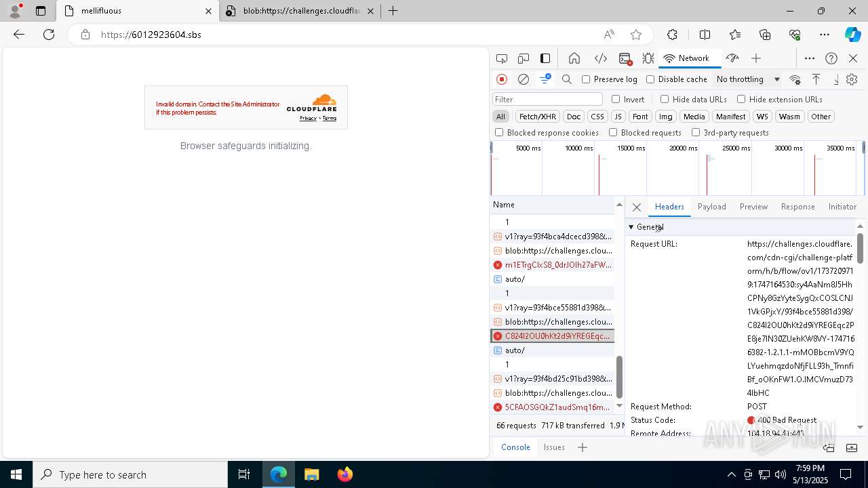Viewport: 868px width, 488px height.
Task: Click the request list vertical scrollbar
Action: (619, 378)
